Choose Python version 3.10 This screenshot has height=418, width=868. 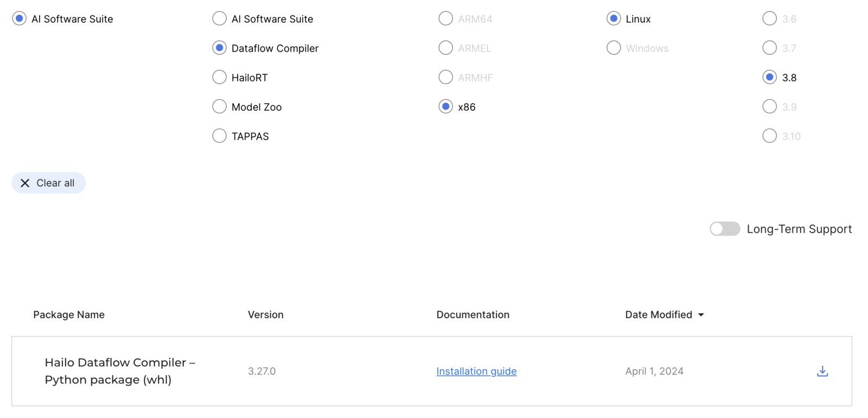[x=769, y=136]
